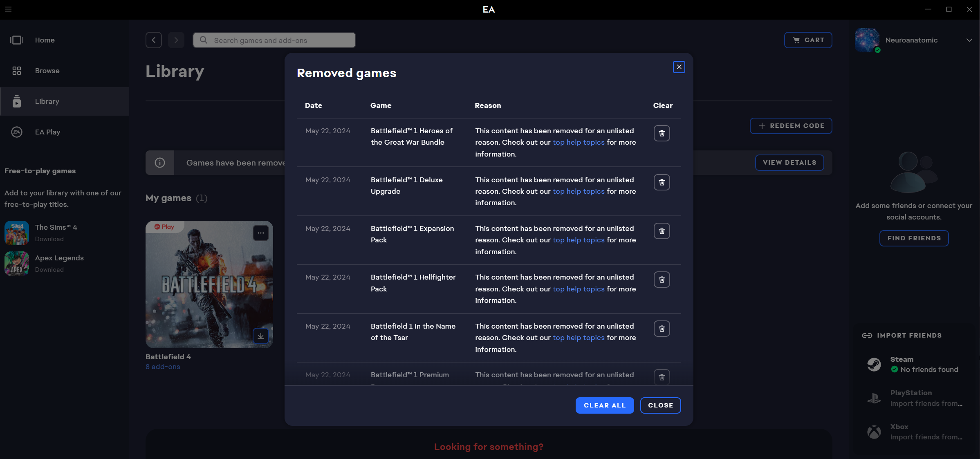The width and height of the screenshot is (980, 459).
Task: Click the Home sidebar icon
Action: click(17, 40)
